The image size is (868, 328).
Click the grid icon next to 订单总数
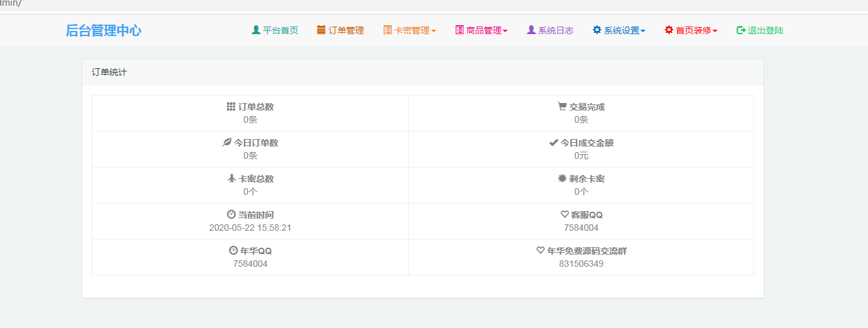pyautogui.click(x=231, y=107)
